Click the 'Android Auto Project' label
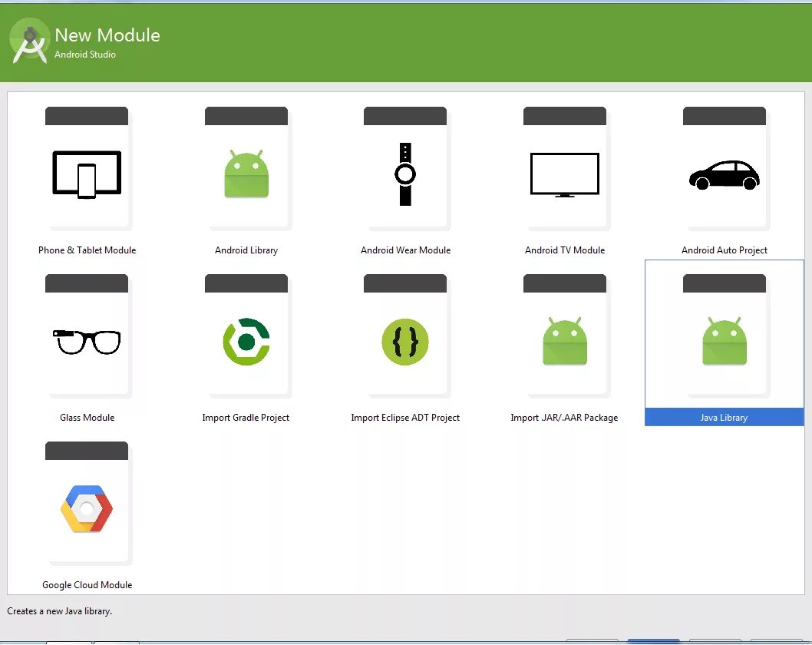 click(x=724, y=250)
